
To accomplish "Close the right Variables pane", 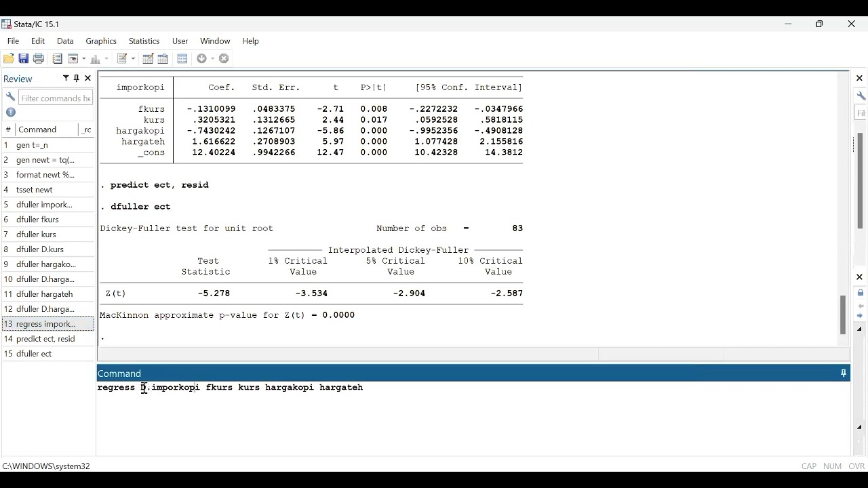I will pos(860,79).
